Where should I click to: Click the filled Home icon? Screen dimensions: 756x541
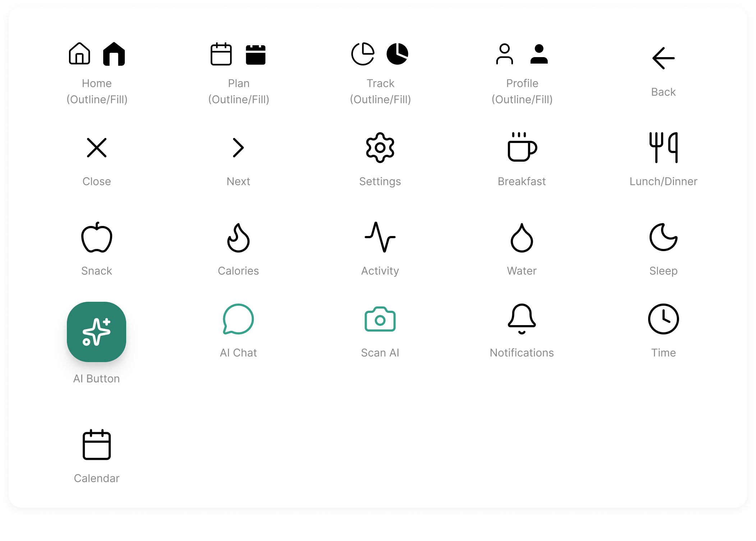[114, 54]
